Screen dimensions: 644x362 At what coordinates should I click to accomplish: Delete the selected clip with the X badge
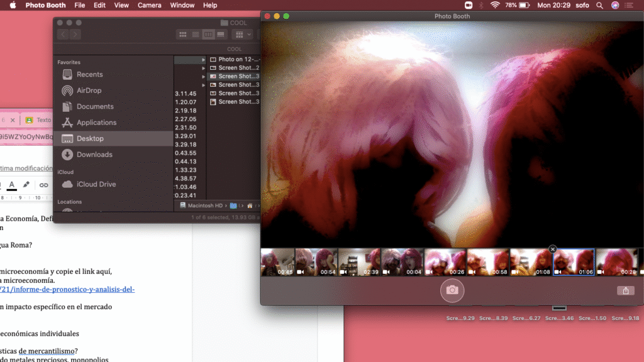[553, 250]
